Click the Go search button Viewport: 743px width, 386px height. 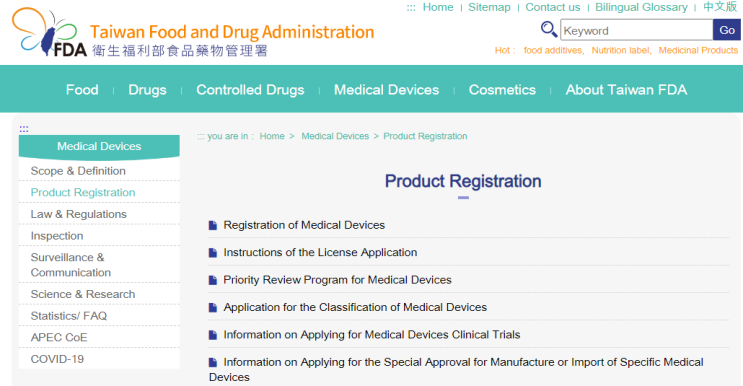pyautogui.click(x=727, y=30)
